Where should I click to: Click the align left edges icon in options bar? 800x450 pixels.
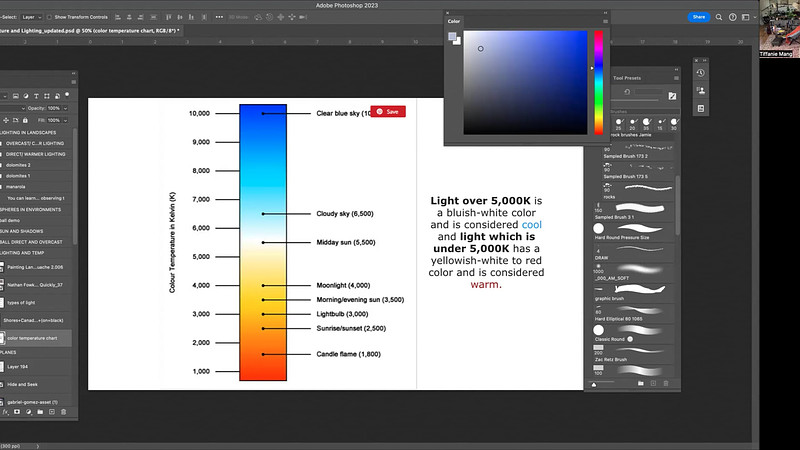tap(118, 17)
